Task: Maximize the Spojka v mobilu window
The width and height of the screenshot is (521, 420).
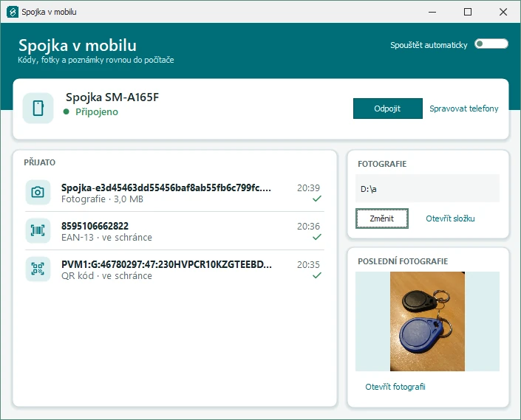Action: (x=468, y=12)
